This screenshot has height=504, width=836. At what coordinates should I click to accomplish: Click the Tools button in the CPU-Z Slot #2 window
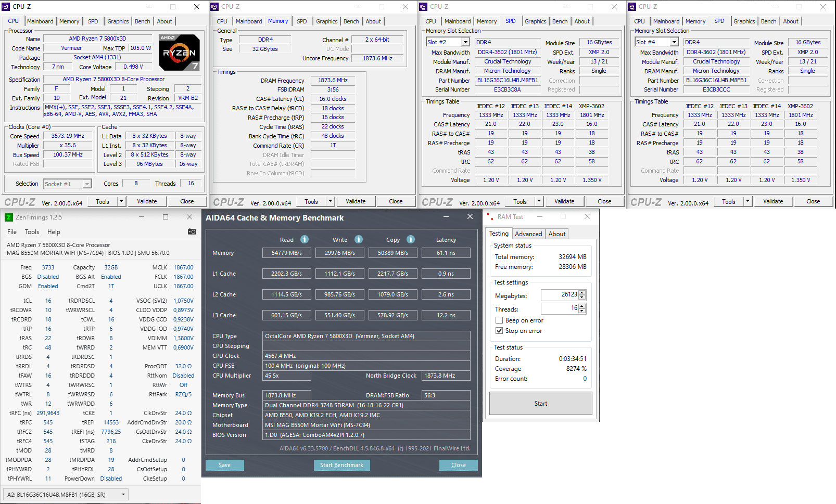click(520, 201)
